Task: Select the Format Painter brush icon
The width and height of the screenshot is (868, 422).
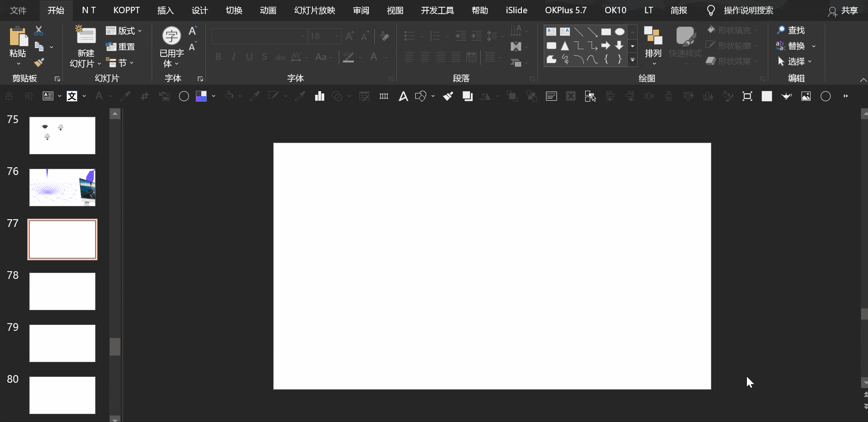Action: (39, 62)
